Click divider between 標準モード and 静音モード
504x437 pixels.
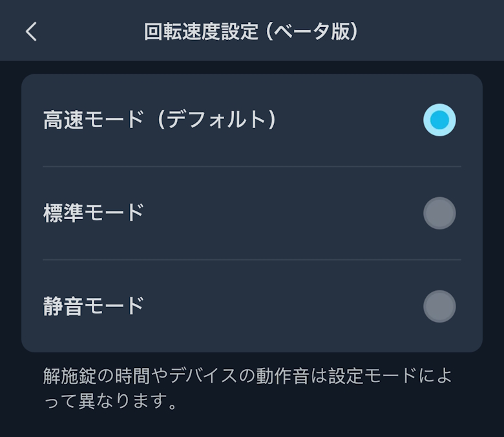(252, 260)
